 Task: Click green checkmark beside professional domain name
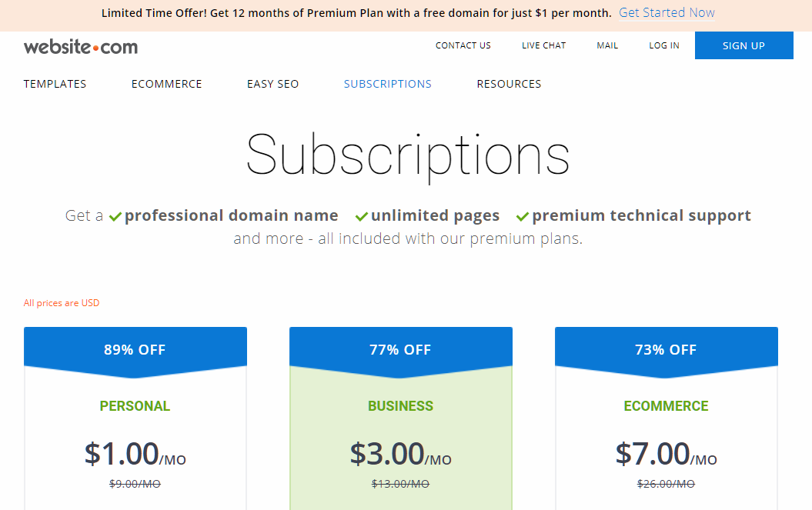(115, 216)
